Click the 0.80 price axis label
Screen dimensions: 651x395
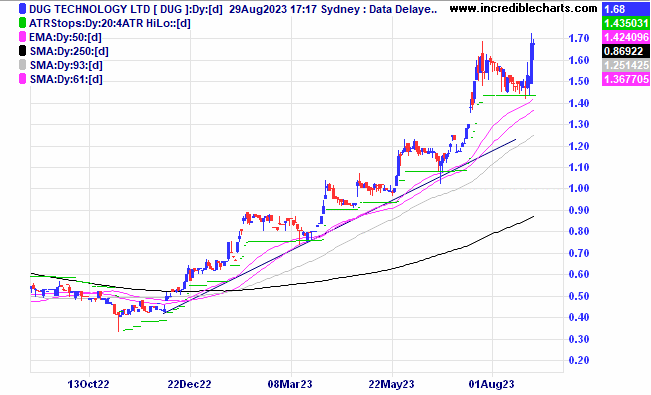point(578,231)
